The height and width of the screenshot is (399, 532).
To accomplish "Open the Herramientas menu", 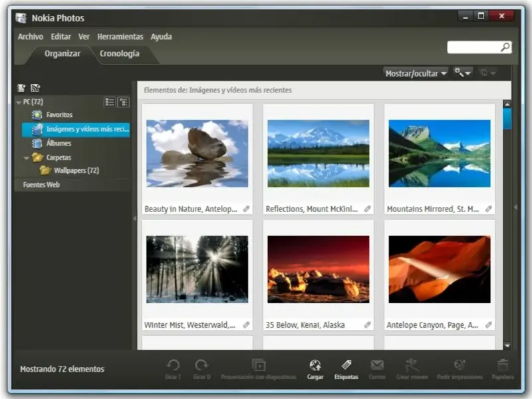I will (x=120, y=37).
